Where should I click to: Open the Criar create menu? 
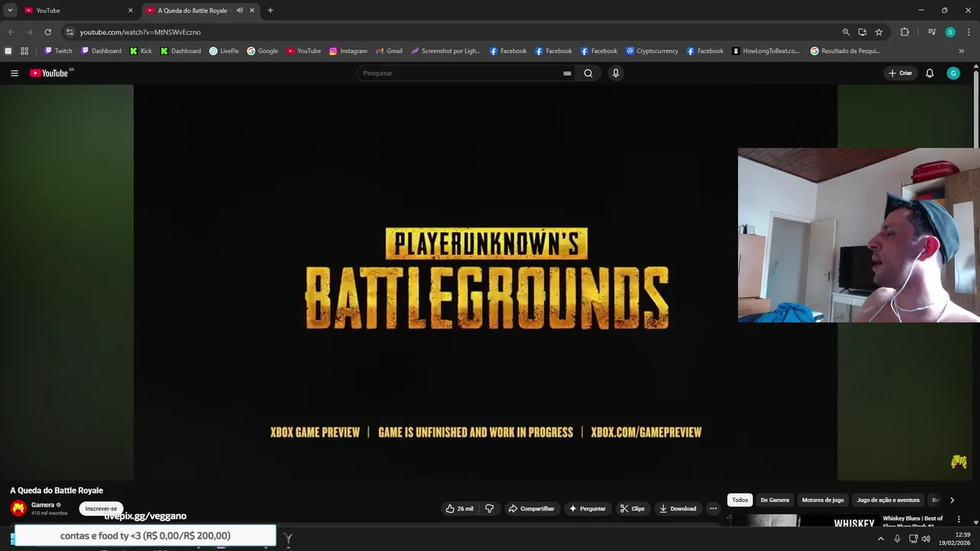(900, 73)
